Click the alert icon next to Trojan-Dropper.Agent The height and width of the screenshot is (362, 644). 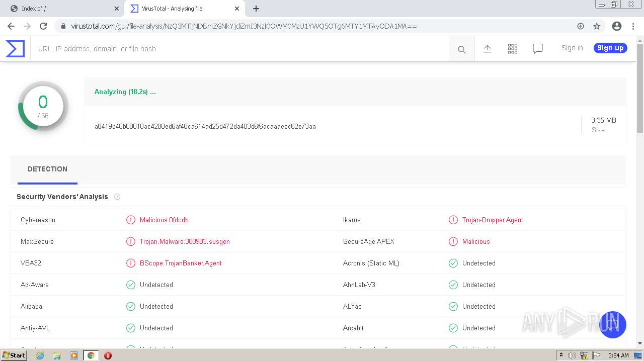453,220
